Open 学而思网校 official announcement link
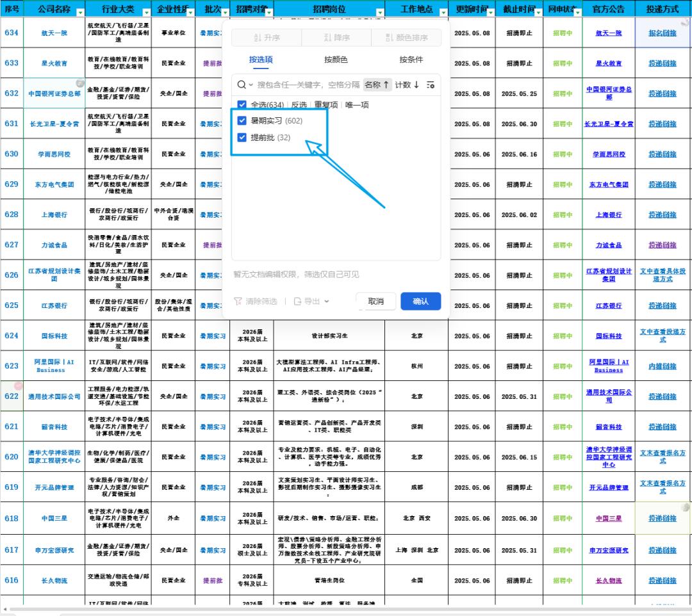This screenshot has width=692, height=616. click(x=609, y=154)
